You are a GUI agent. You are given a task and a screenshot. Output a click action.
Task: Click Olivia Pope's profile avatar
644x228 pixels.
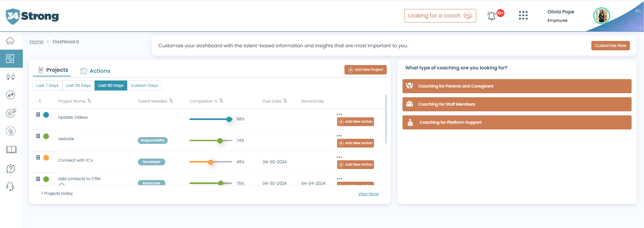coord(601,16)
